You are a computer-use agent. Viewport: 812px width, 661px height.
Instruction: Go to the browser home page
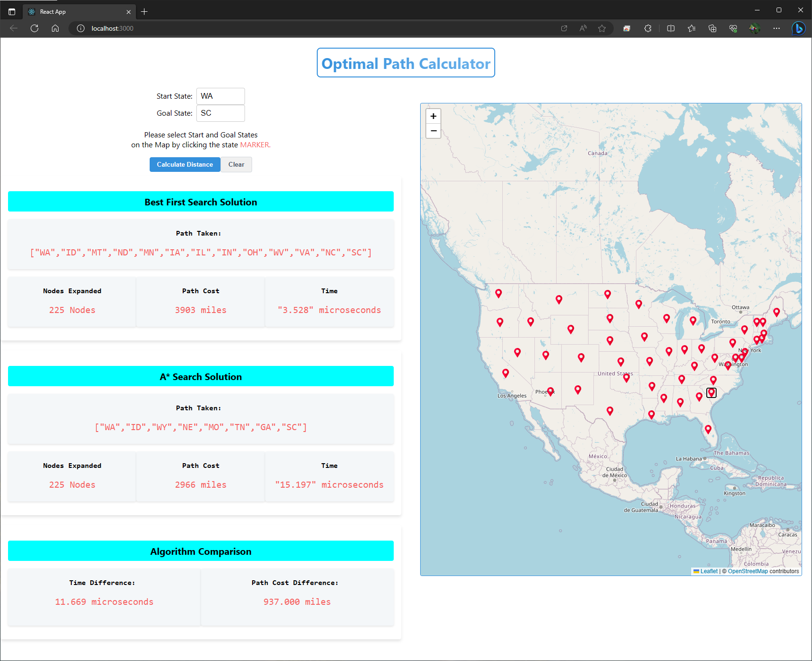tap(55, 28)
